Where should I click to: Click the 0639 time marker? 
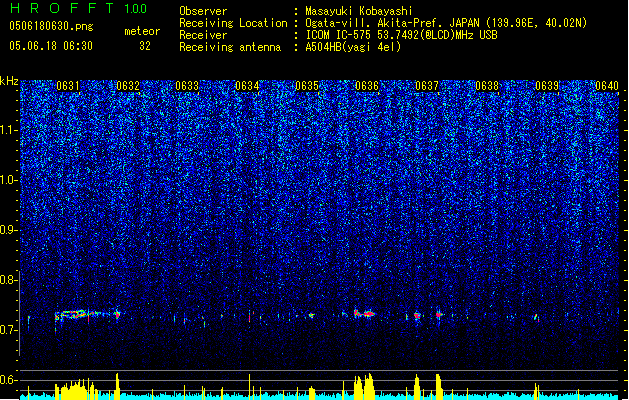pos(547,86)
